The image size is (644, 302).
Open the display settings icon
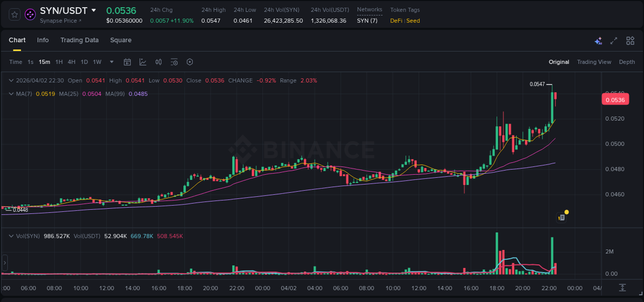[x=174, y=62]
